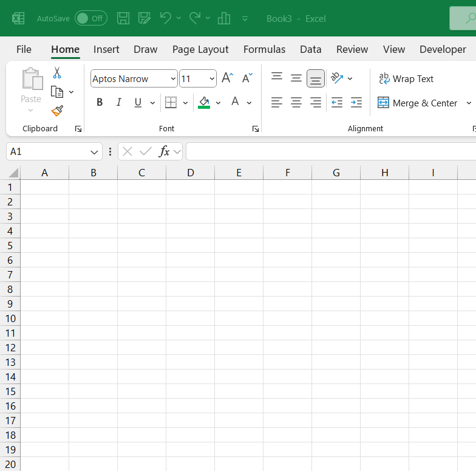Open the search box magnifier
Viewport: 476px width, 471px height.
[x=471, y=18]
